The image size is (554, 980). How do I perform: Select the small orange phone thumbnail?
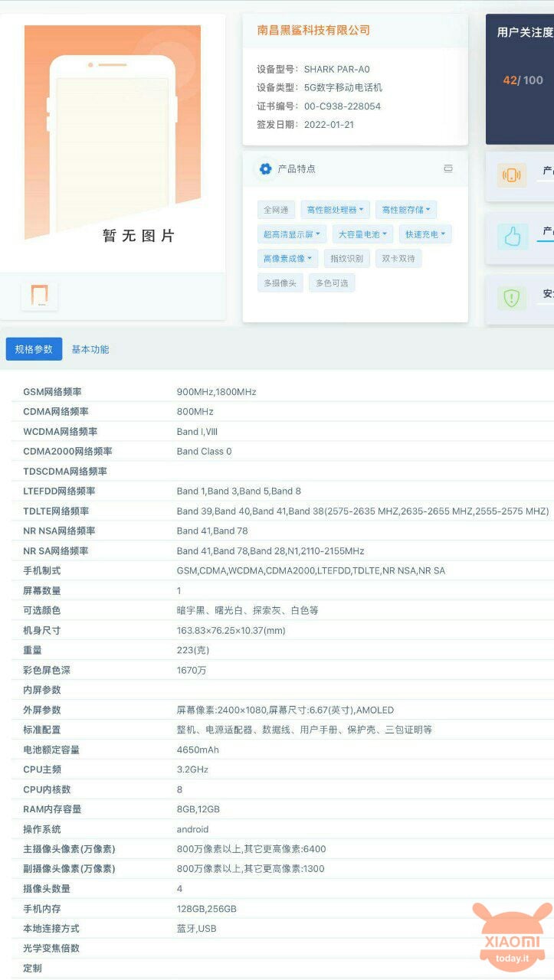point(39,296)
